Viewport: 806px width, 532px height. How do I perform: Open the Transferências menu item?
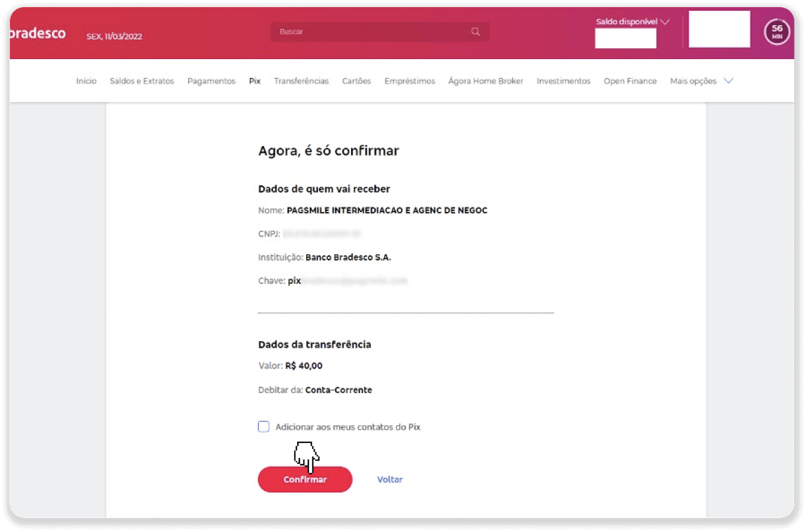[x=301, y=81]
